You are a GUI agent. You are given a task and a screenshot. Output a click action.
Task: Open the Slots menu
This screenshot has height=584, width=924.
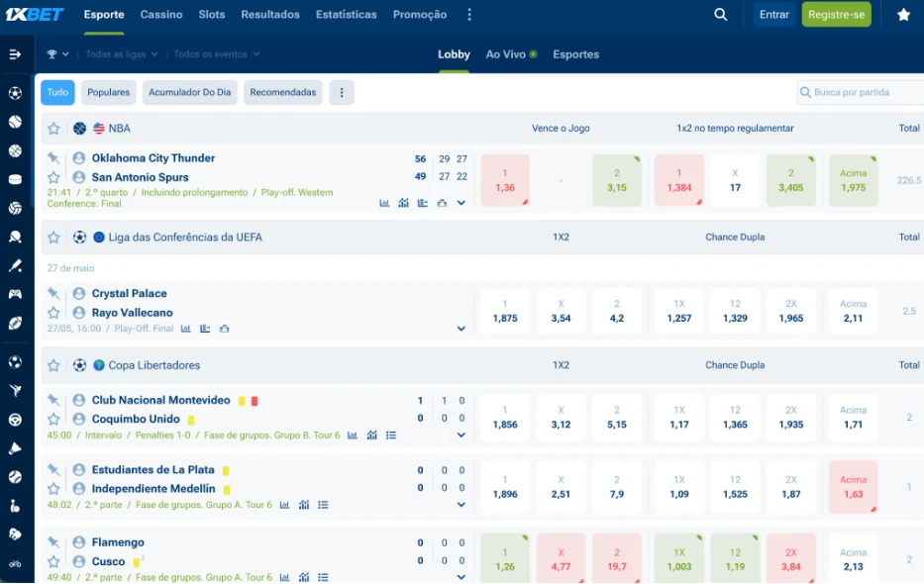(212, 15)
